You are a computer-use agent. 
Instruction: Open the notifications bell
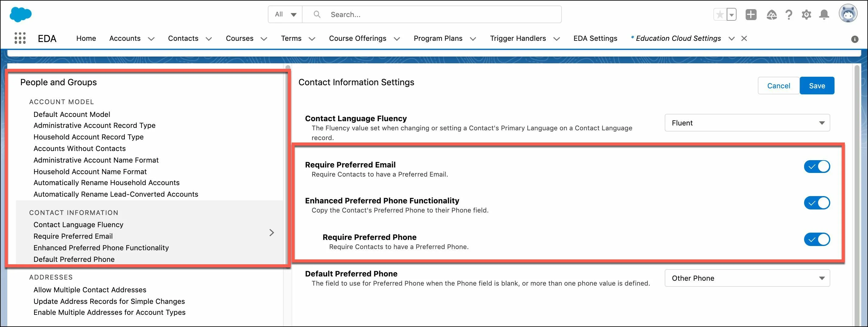(824, 15)
